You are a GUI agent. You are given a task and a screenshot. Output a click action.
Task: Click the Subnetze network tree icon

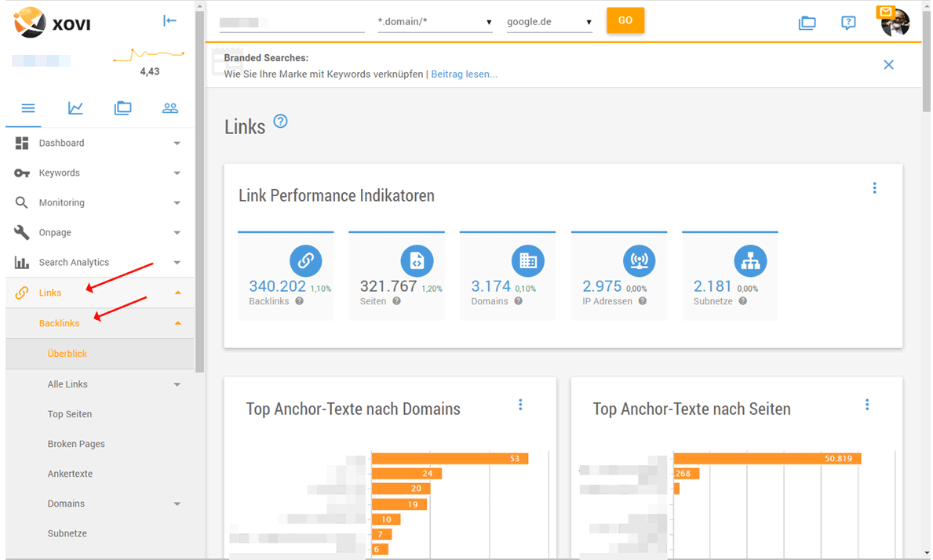[x=750, y=261]
